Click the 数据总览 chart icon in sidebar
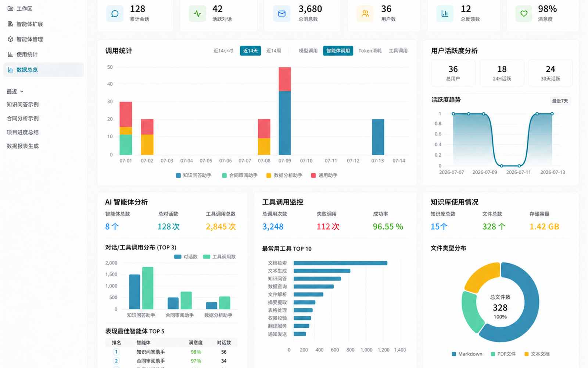Screen dimensions: 588x368 click(10, 70)
